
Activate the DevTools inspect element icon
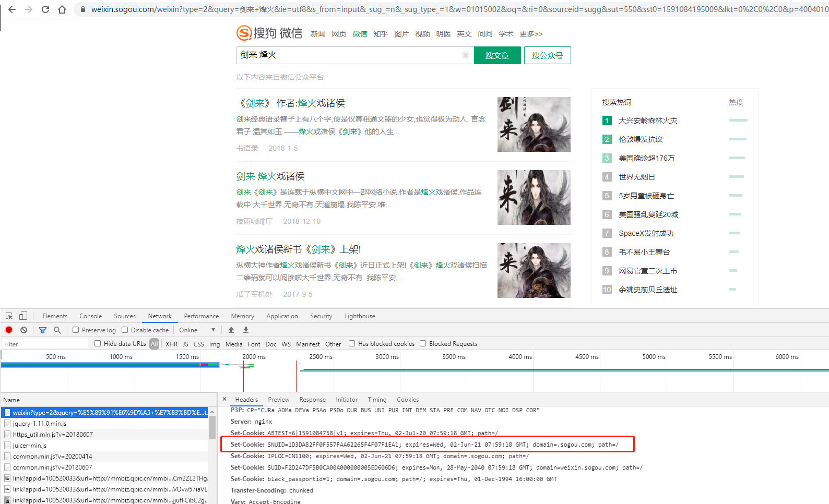point(9,316)
